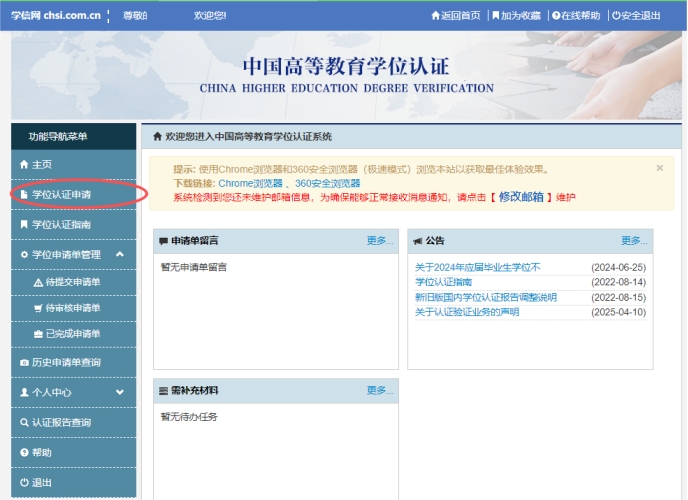Expand the 个人中心 menu chevron
Screen dimensions: 688x500
(120, 393)
